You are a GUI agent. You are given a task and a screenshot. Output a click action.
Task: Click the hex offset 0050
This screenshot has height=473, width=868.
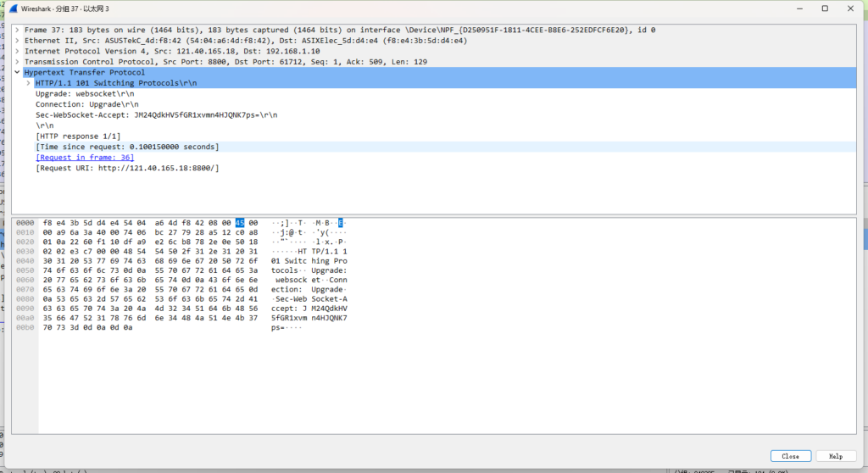(25, 270)
